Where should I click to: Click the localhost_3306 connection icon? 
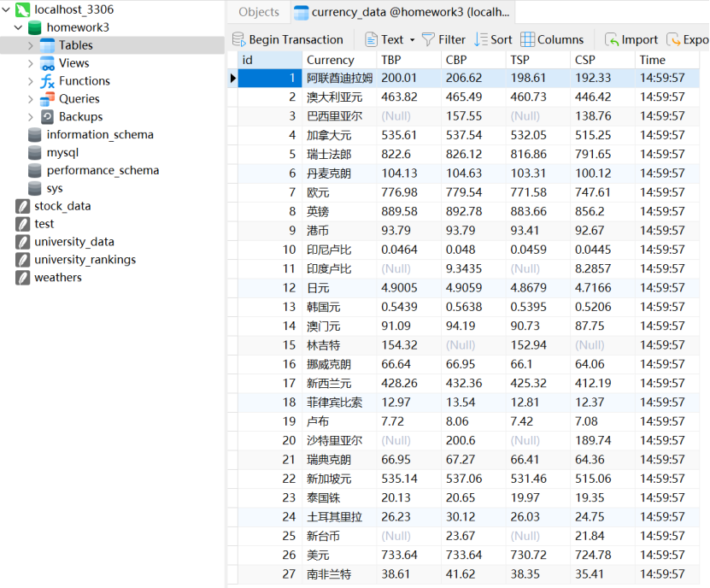coord(22,9)
